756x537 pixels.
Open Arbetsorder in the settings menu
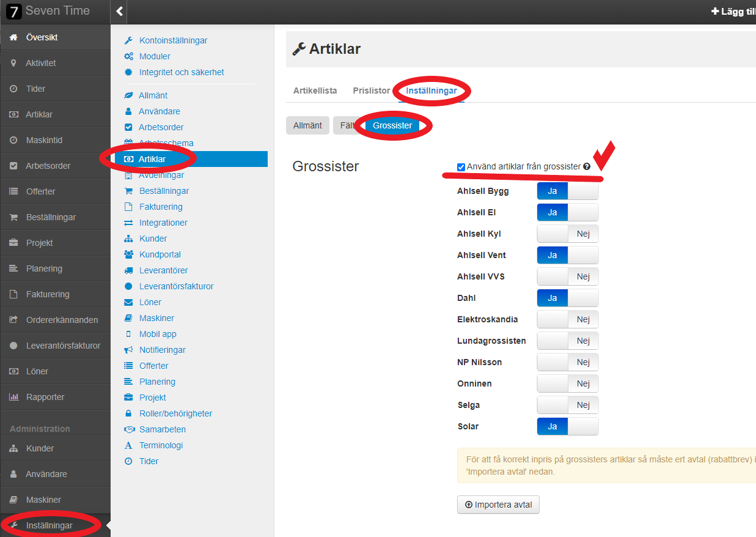[161, 127]
